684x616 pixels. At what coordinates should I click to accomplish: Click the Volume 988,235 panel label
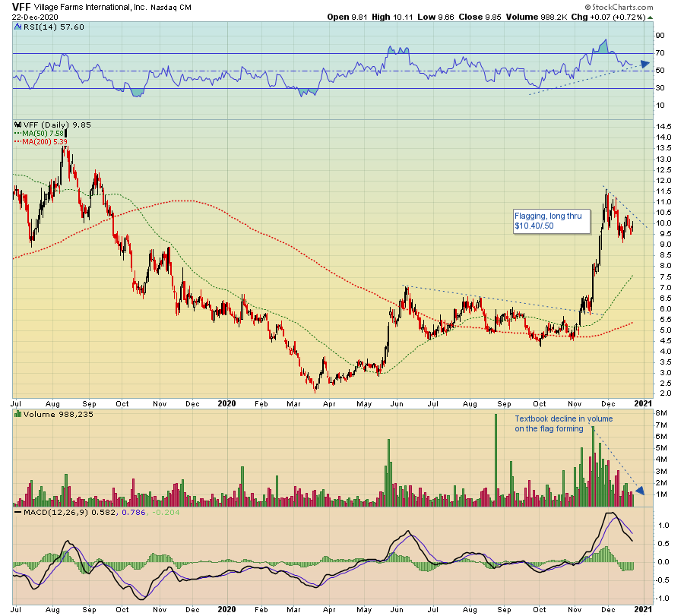(59, 414)
